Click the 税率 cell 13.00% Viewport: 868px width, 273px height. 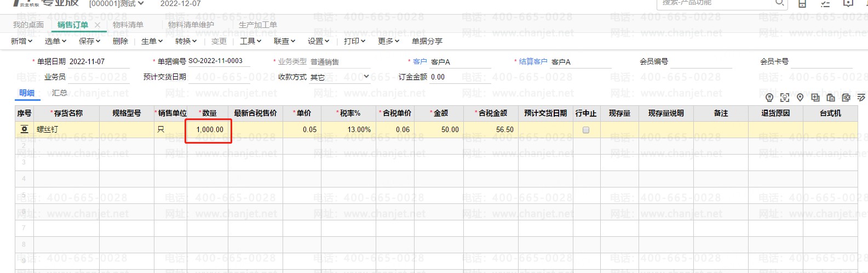349,130
